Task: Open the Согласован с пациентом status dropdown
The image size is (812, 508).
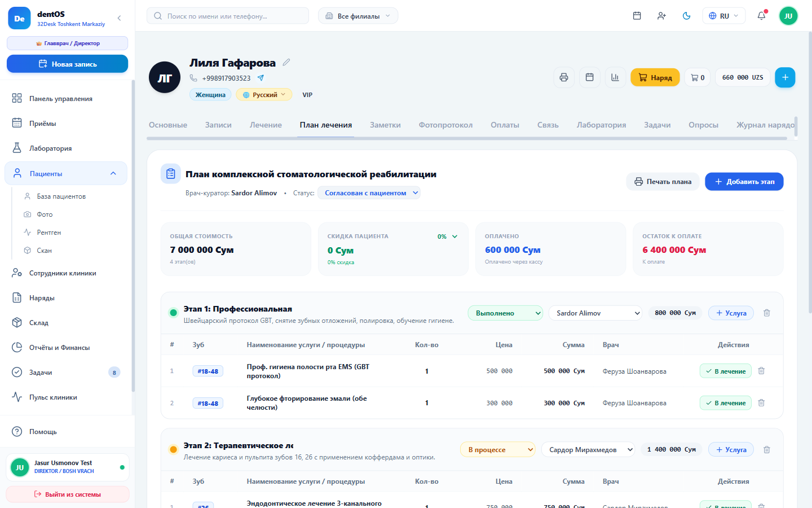Action: (369, 193)
